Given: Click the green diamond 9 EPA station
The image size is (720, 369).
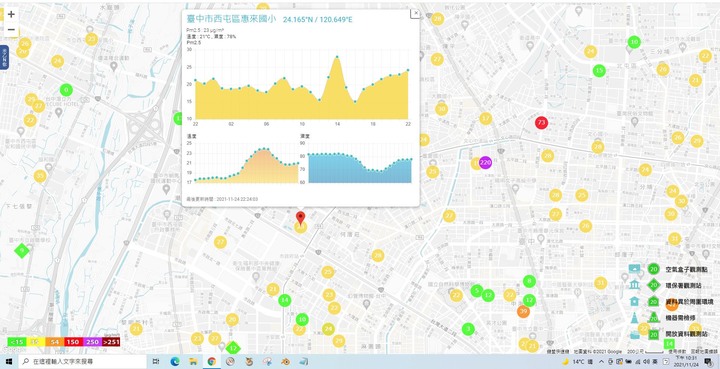Looking at the screenshot, I should point(21,251).
